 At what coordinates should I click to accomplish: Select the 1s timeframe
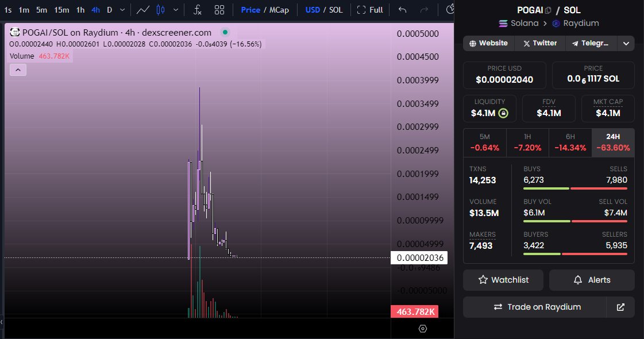[8, 10]
